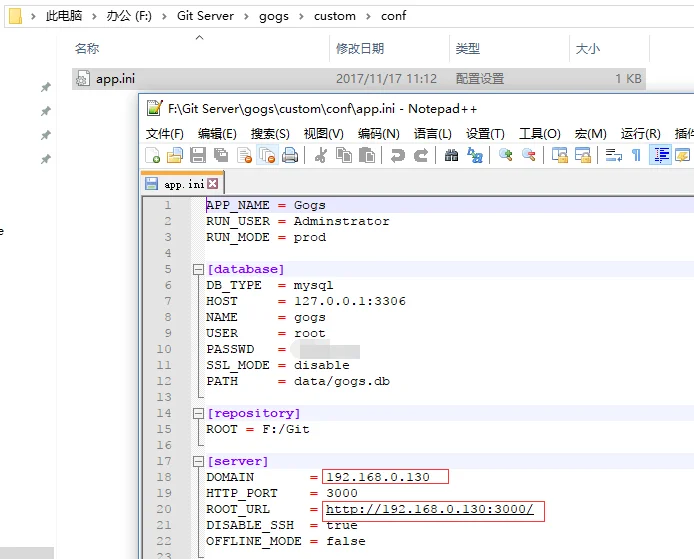Go to Git Server breadcrumb folder
694x559 pixels.
(205, 16)
